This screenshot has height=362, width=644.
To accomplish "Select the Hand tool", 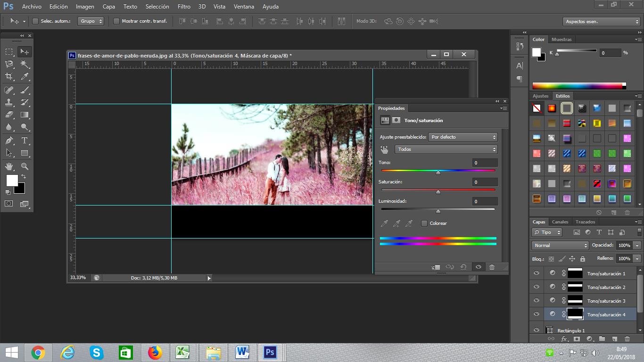I will pos(9,166).
